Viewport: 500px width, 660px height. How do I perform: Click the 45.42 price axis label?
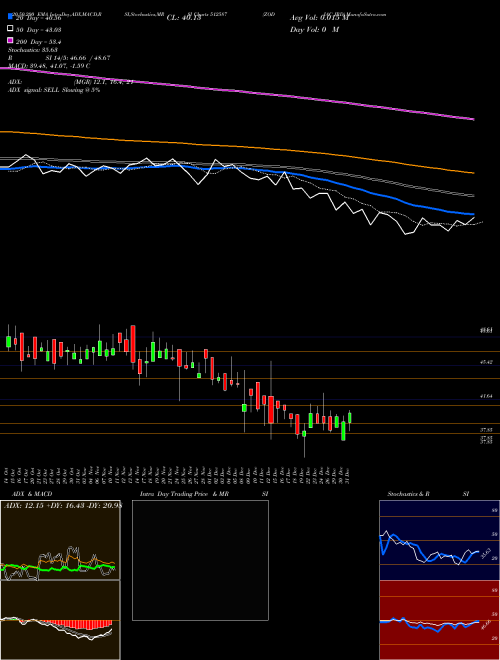tap(486, 362)
